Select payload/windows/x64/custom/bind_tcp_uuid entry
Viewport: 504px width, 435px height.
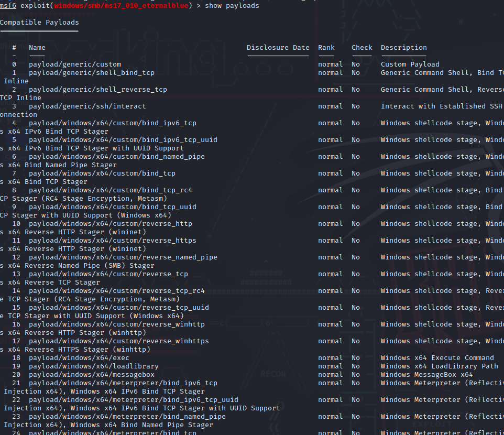(x=113, y=206)
